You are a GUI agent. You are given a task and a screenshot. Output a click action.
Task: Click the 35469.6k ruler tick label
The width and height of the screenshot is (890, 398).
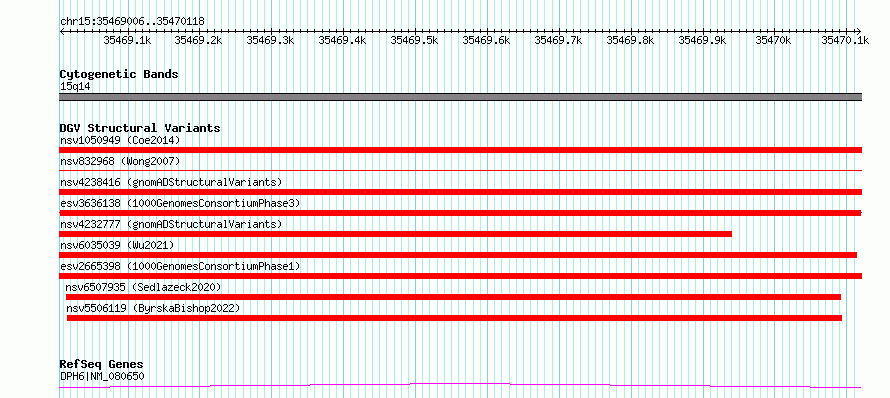(486, 40)
